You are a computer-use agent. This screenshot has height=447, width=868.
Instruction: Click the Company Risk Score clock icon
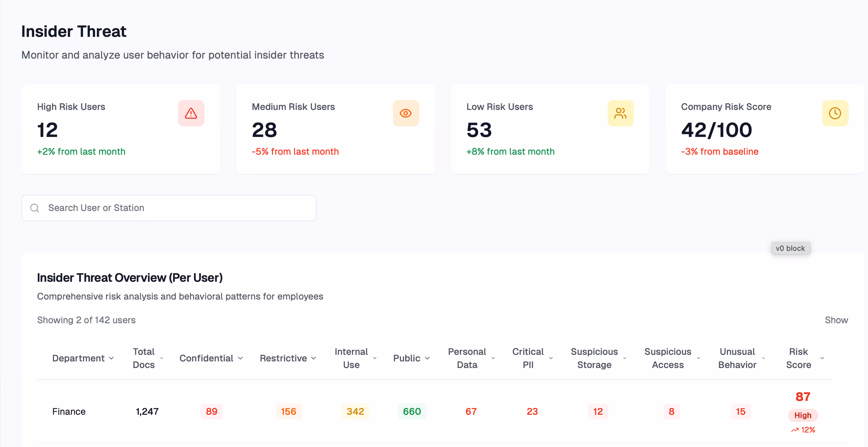pos(835,113)
